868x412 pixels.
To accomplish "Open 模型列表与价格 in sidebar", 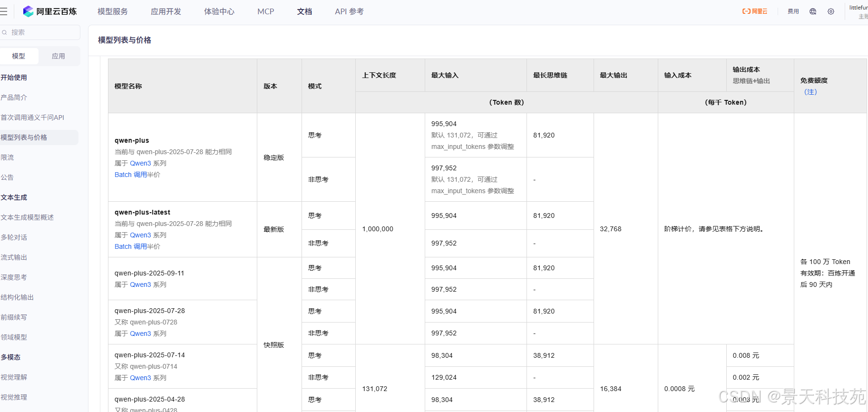I will click(x=24, y=137).
